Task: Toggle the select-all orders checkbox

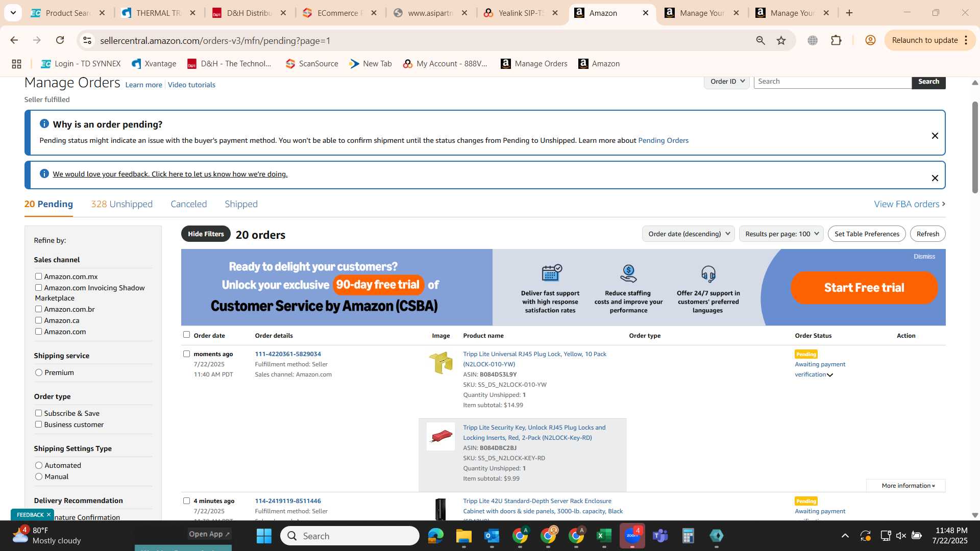Action: 186,335
